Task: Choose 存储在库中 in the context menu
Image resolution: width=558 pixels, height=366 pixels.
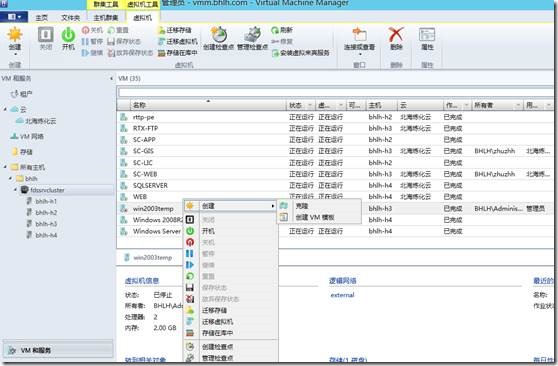Action: click(230, 333)
